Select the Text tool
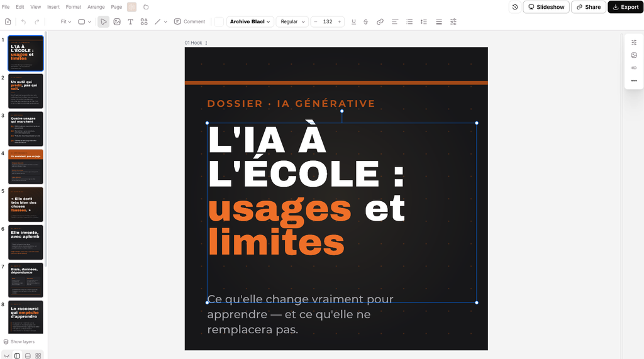Viewport: 644px width, 359px height. pos(131,22)
